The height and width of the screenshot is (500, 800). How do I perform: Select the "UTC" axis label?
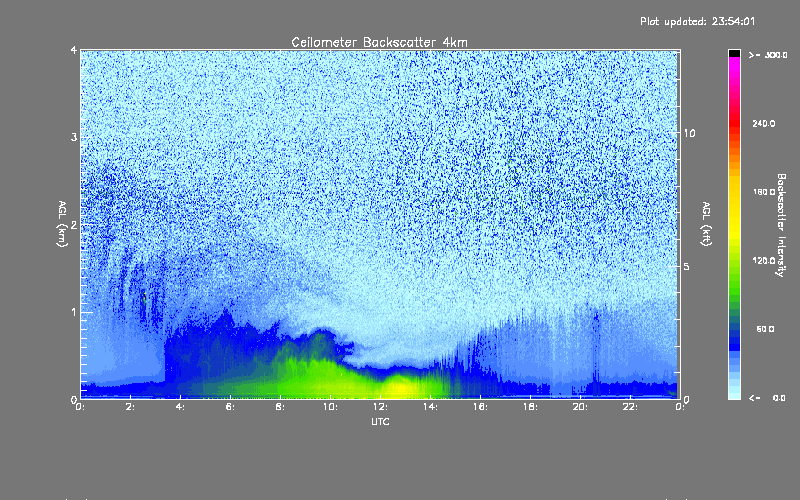[380, 421]
